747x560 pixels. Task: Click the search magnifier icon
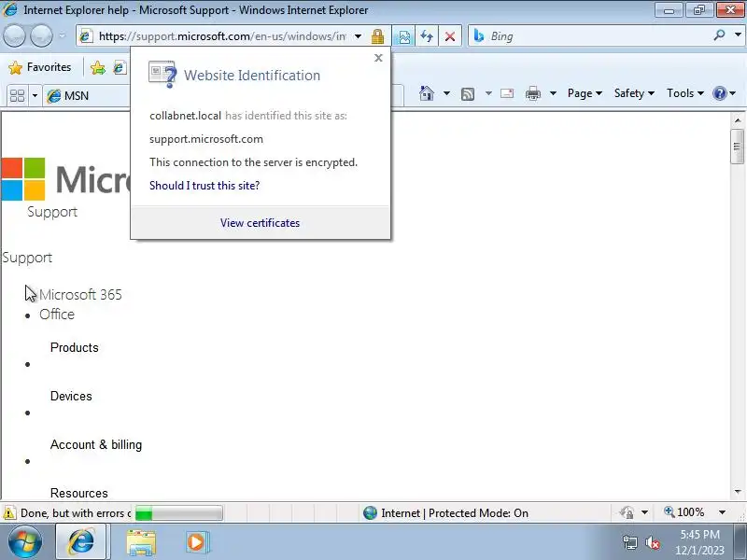pyautogui.click(x=720, y=35)
